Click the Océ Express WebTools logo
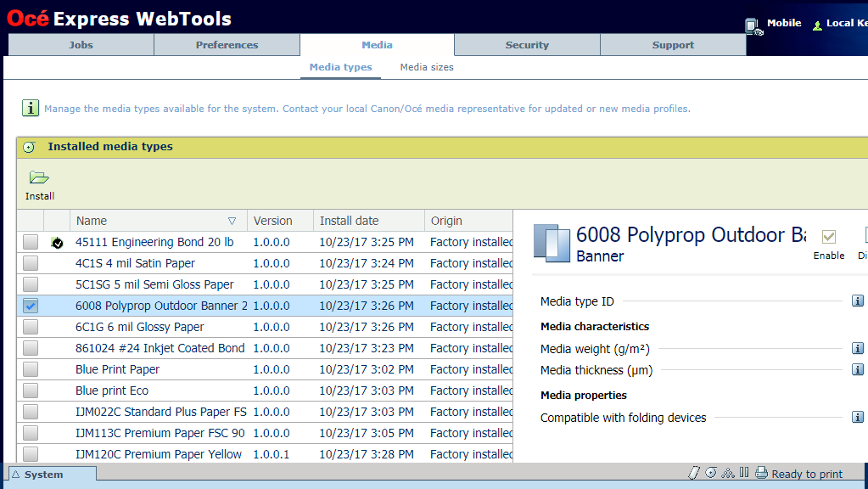This screenshot has height=489, width=868. tap(119, 19)
